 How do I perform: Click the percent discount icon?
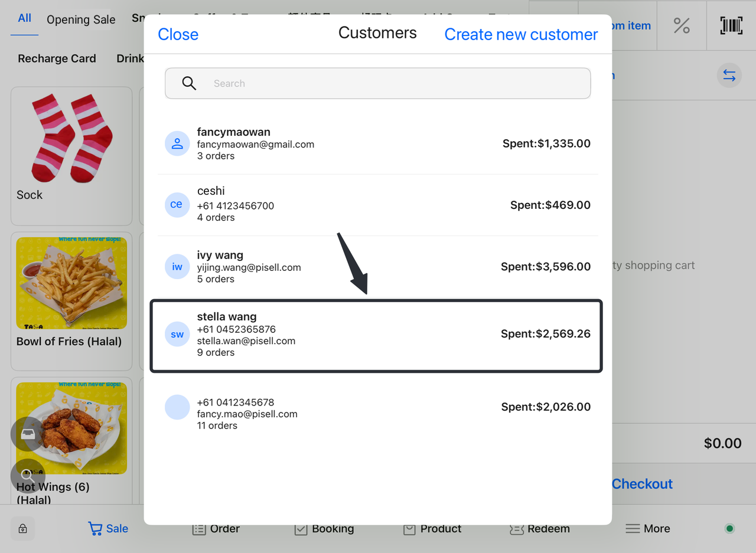click(682, 25)
